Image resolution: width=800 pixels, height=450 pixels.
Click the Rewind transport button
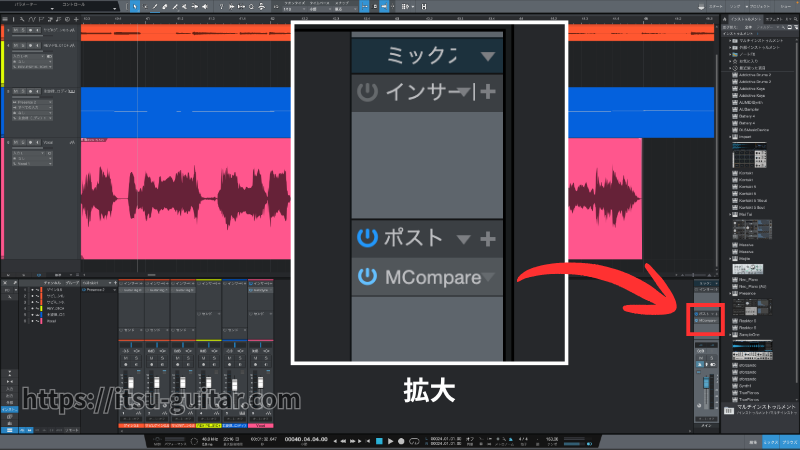coord(343,441)
